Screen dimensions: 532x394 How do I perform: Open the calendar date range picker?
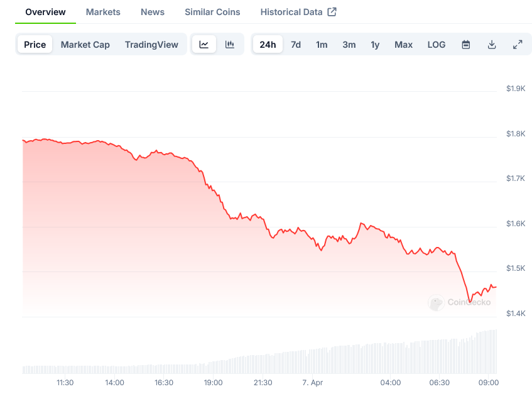tap(466, 45)
